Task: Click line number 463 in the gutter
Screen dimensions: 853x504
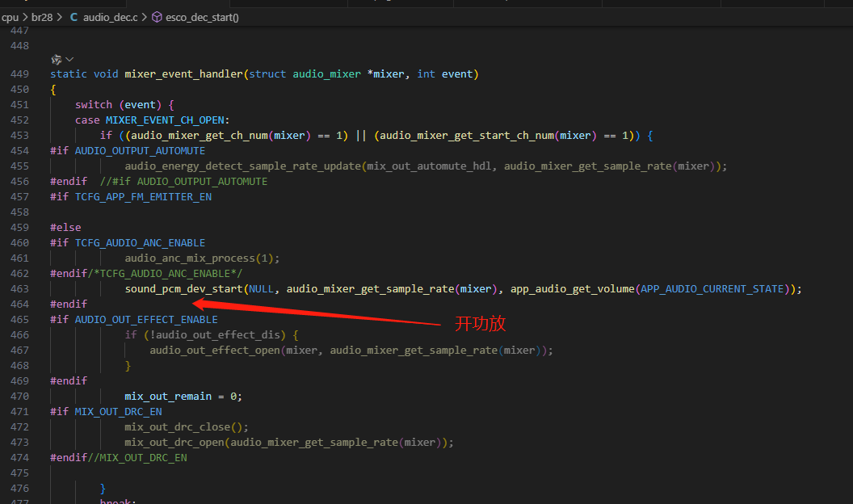Action: (x=19, y=288)
